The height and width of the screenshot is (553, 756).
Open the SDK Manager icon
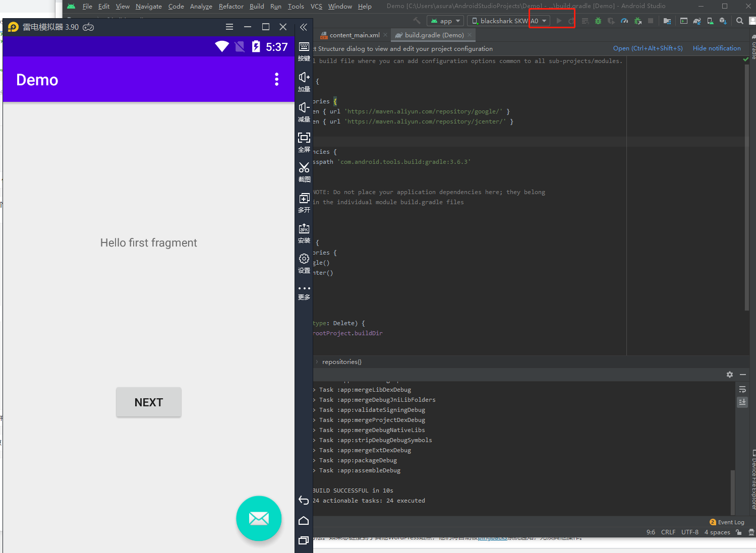[x=723, y=21]
